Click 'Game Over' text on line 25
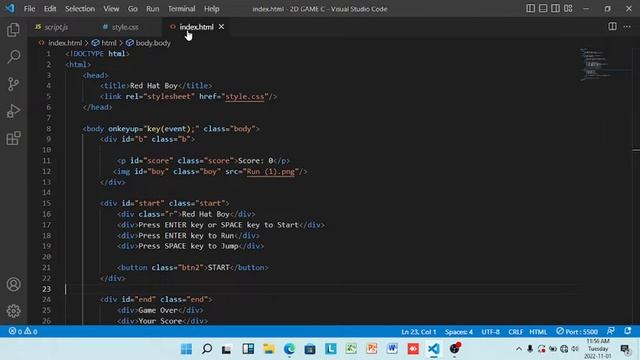The width and height of the screenshot is (640, 360). tap(158, 310)
